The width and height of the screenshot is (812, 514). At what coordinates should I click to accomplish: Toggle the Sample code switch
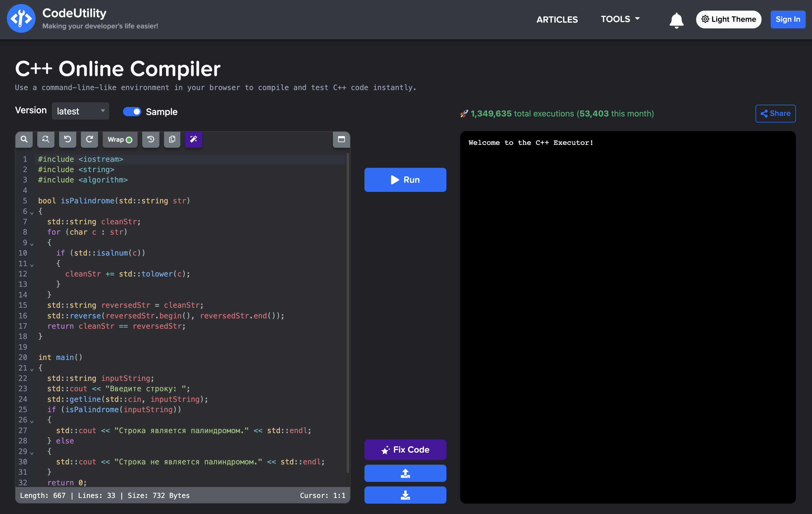pos(132,111)
